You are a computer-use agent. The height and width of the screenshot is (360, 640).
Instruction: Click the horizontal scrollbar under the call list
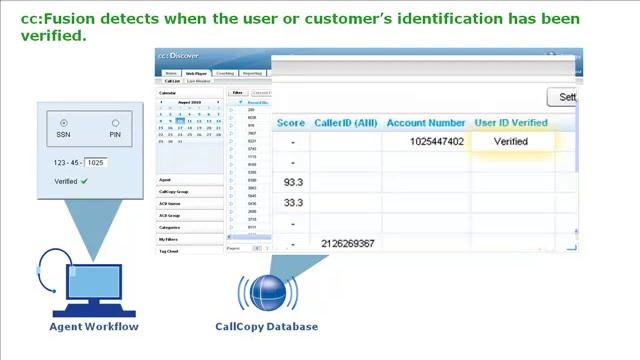249,237
